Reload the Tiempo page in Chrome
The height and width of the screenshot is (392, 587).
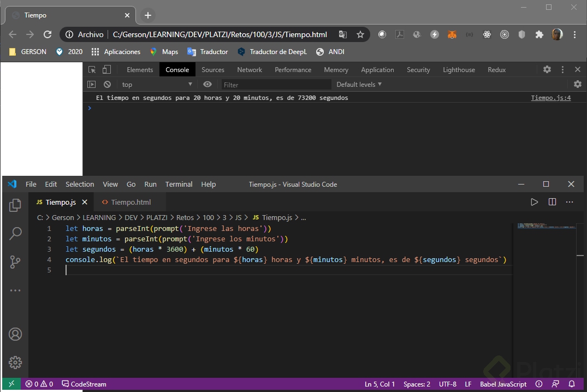pyautogui.click(x=48, y=34)
